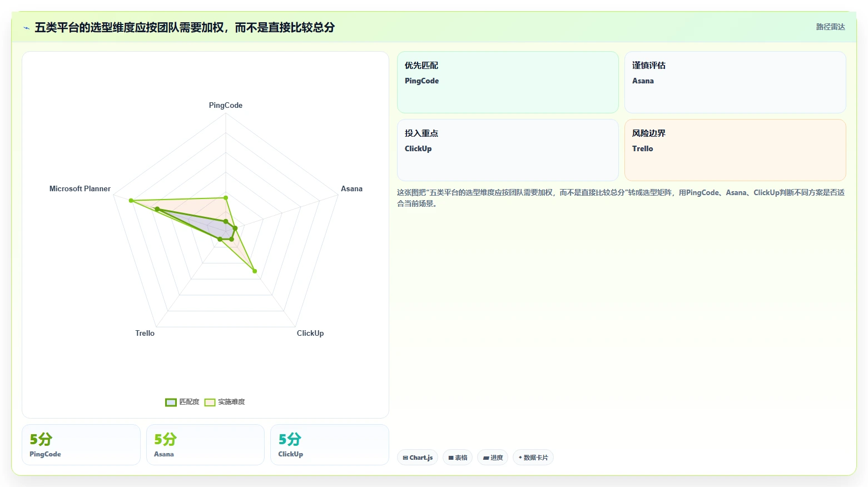Select the 进度 tag chip

493,458
